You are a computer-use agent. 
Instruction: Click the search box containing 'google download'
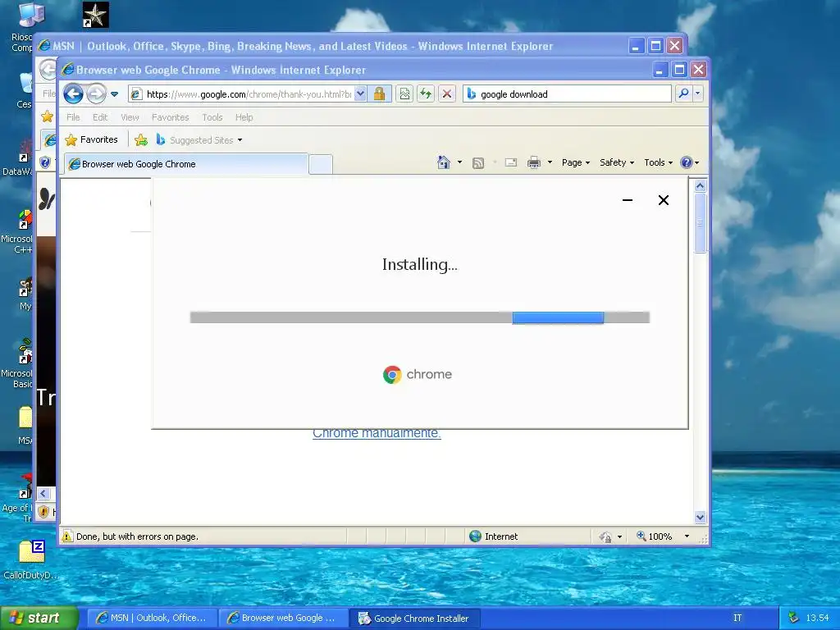coord(567,94)
